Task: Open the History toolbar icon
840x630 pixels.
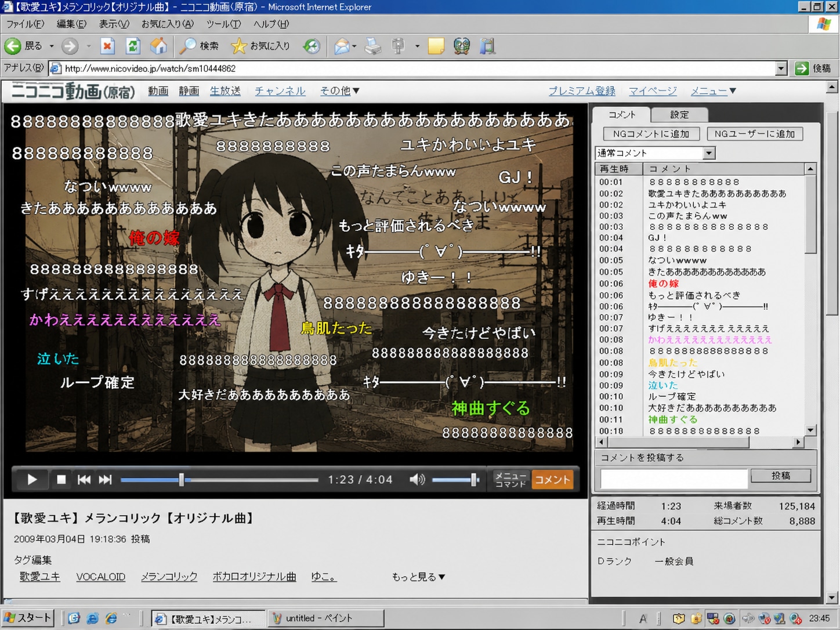Action: pos(312,46)
